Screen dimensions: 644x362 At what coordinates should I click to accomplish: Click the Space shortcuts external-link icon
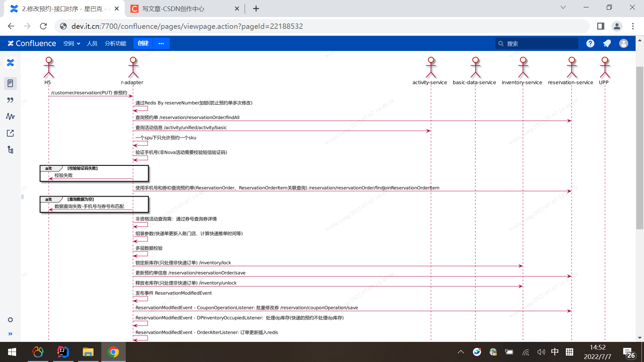click(x=10, y=133)
